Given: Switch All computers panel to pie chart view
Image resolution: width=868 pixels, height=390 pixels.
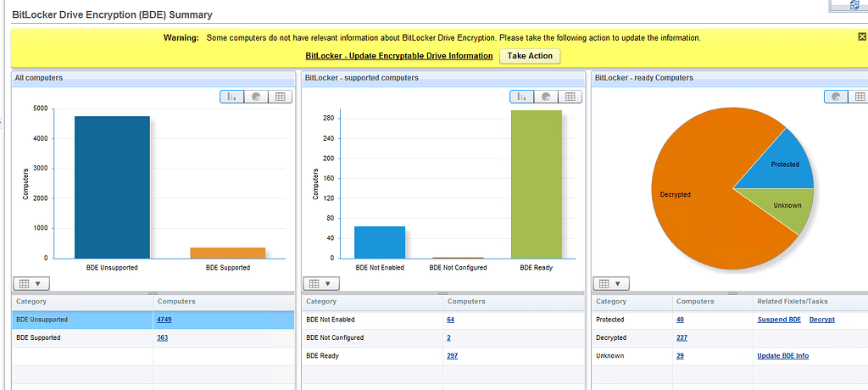Looking at the screenshot, I should tap(256, 97).
